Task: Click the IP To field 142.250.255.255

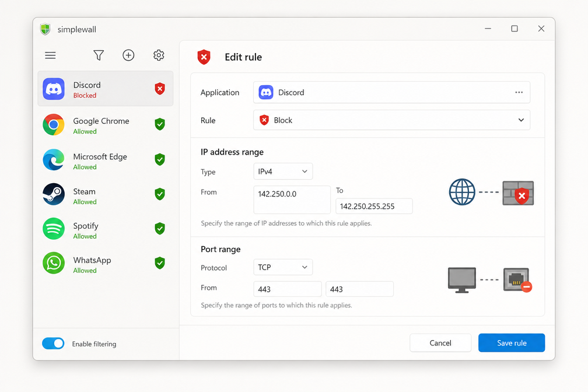Action: 374,206
